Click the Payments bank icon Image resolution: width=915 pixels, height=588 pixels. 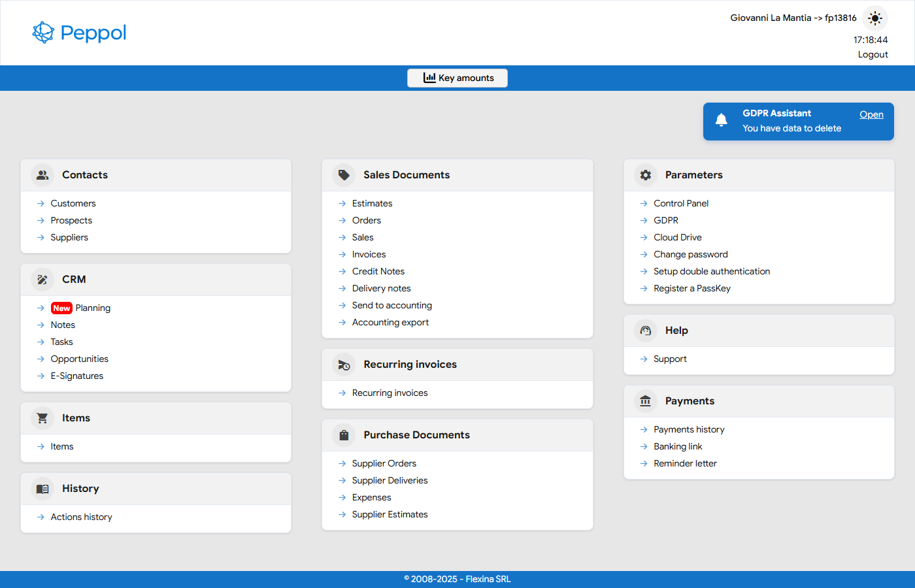(x=646, y=401)
